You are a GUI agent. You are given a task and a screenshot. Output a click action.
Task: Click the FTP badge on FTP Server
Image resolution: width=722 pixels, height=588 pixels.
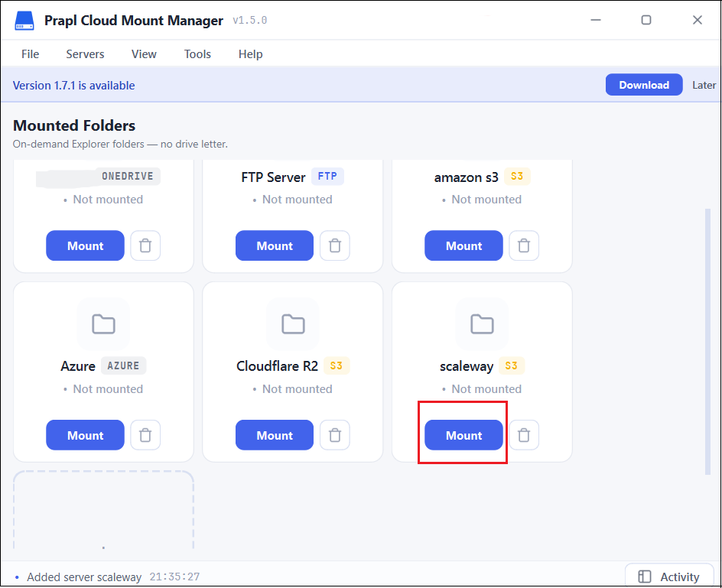pos(327,177)
